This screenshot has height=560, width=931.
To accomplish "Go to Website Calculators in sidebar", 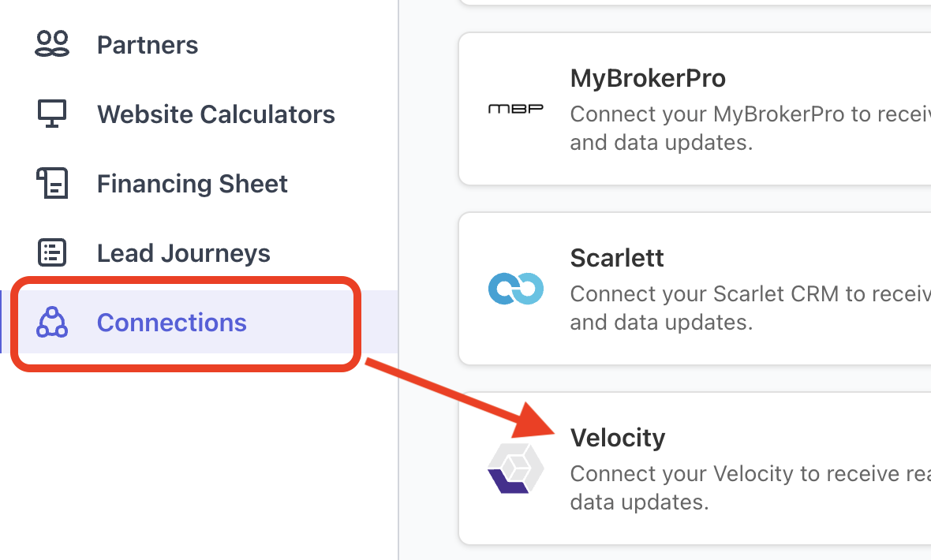I will tap(215, 114).
